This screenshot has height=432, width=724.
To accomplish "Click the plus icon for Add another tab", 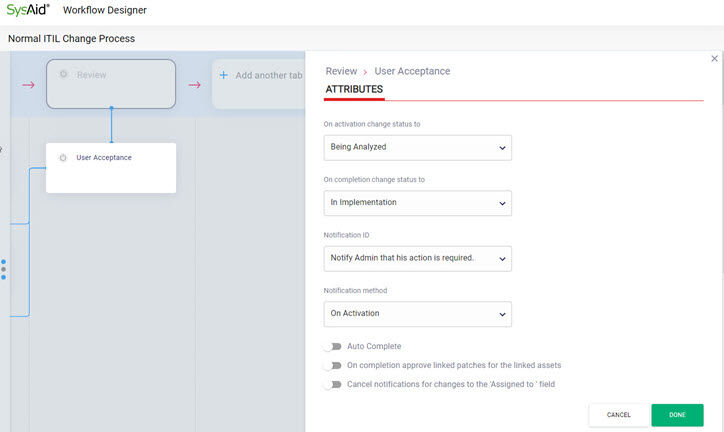I will pos(223,75).
